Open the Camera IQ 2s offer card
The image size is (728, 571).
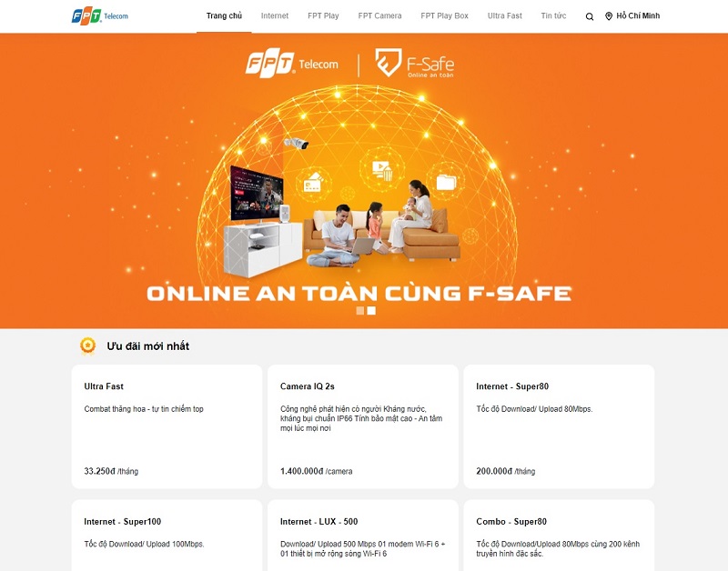tap(363, 426)
